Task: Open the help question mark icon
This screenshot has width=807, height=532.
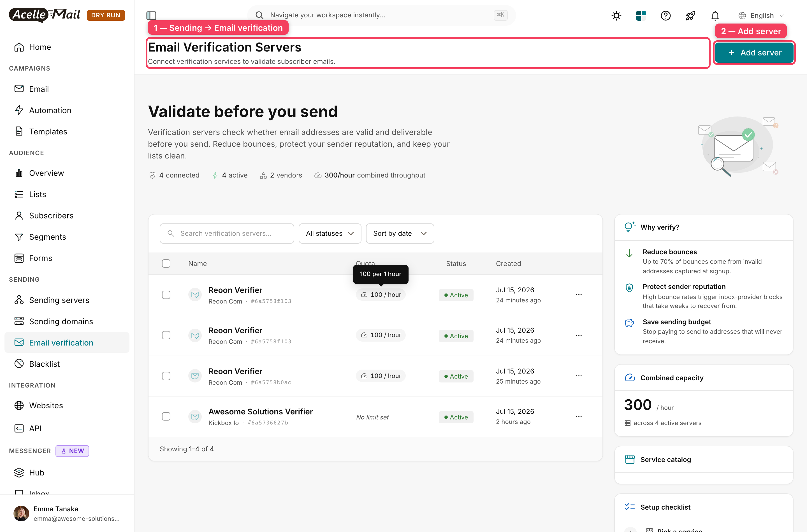Action: [x=665, y=16]
